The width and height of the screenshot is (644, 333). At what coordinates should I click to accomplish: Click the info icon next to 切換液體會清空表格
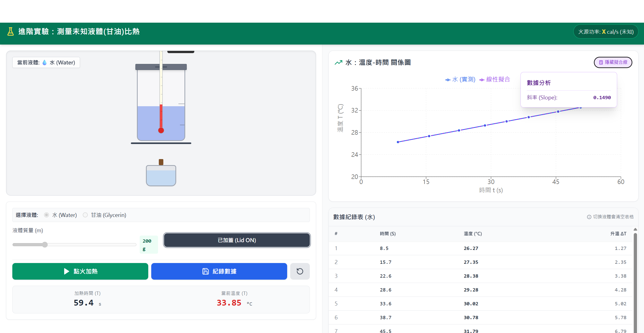(x=589, y=217)
